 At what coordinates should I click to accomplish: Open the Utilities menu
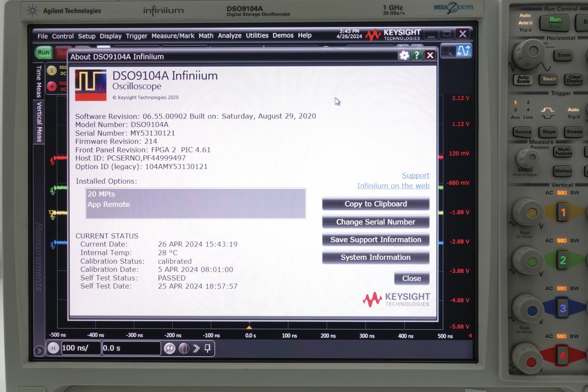tap(257, 35)
